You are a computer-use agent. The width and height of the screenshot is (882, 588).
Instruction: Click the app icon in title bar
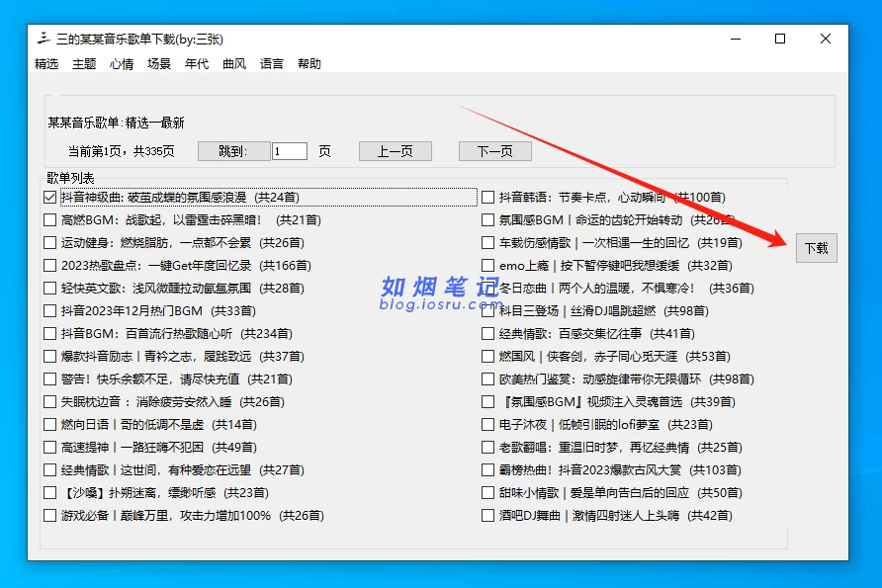pyautogui.click(x=44, y=39)
